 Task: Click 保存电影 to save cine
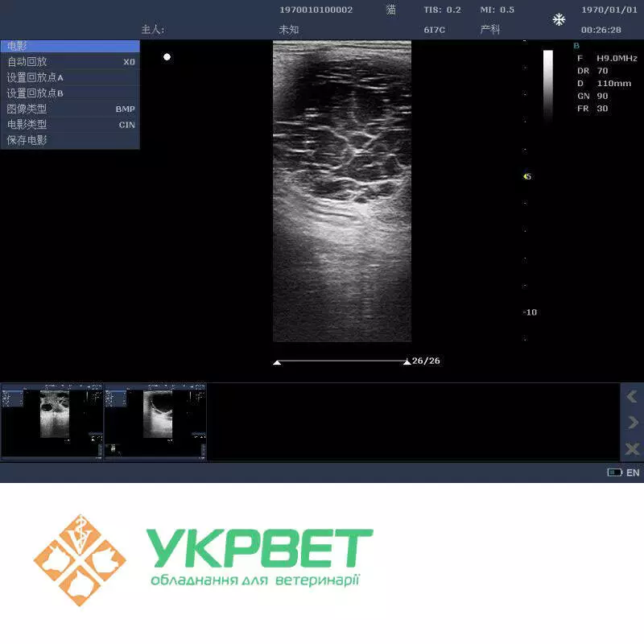[70, 140]
